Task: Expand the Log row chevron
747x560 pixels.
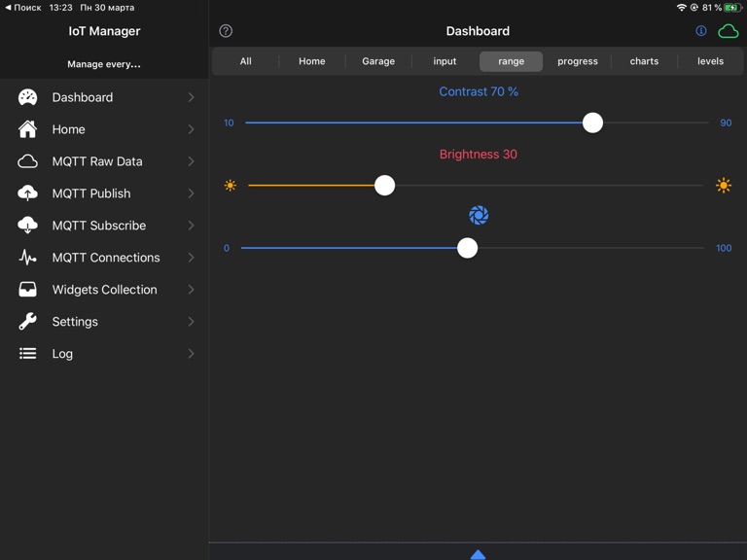Action: point(191,354)
